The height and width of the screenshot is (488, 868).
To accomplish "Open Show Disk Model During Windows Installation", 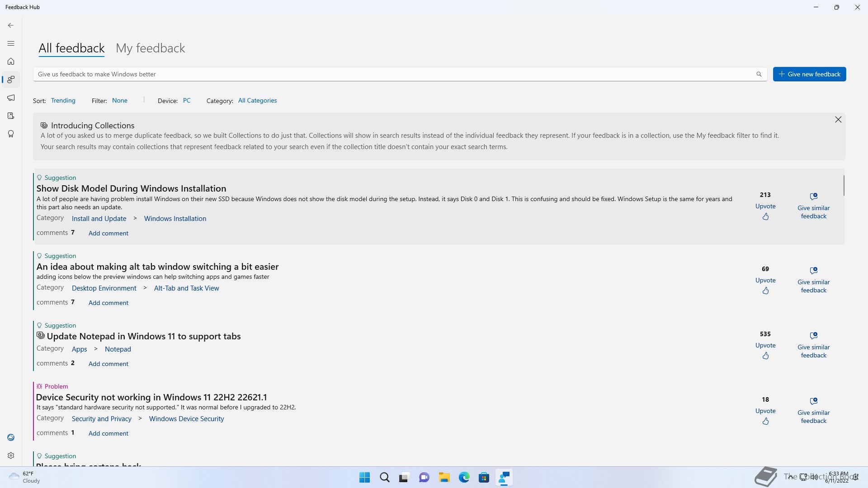I will 131,188.
